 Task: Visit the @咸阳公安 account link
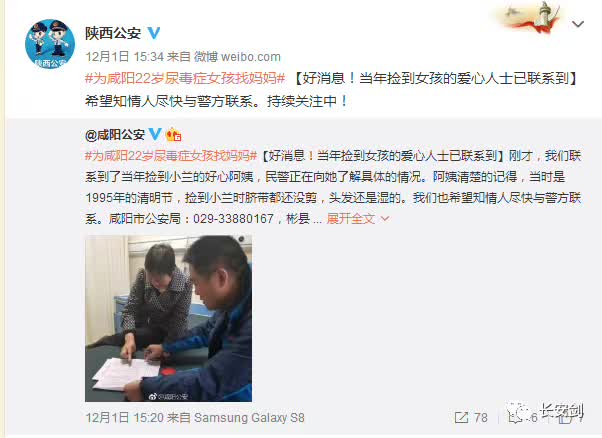115,135
